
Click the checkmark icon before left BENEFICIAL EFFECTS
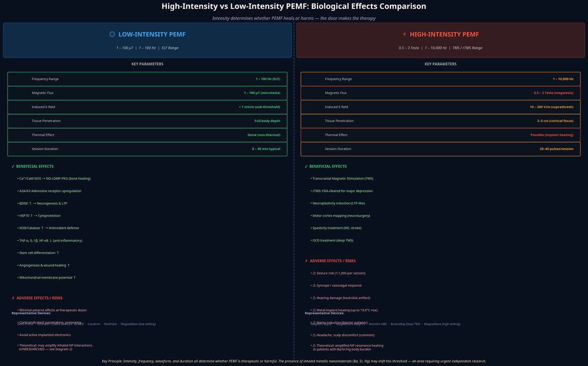click(x=13, y=166)
